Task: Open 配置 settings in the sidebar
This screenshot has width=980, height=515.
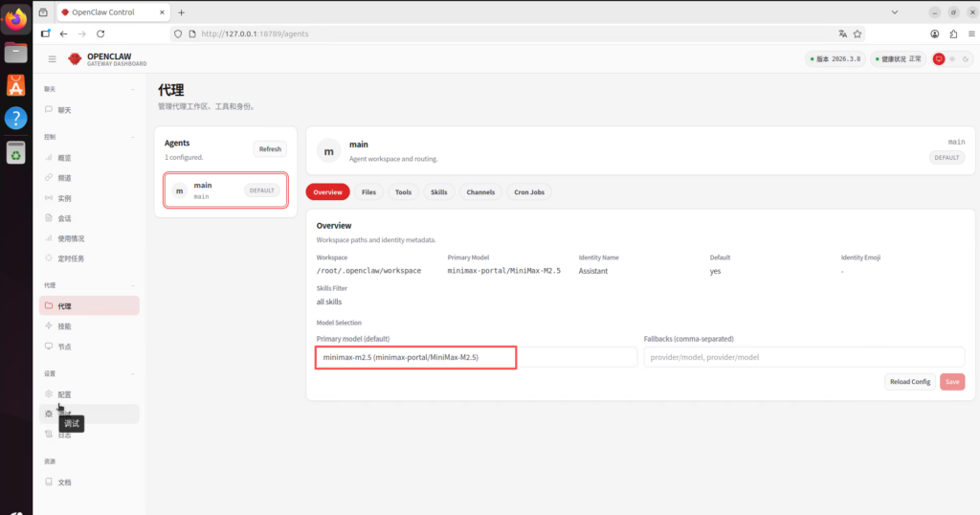Action: click(x=64, y=394)
